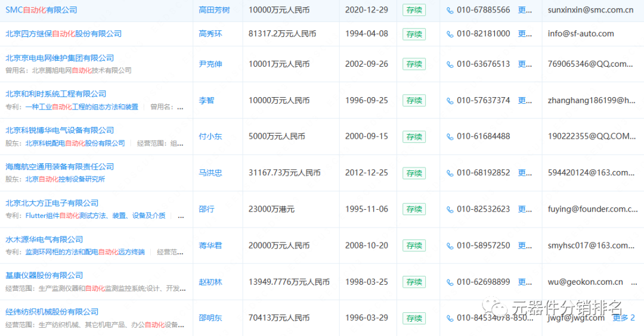Select email sunxinxin@smc.com.cn
This screenshot has height=336, width=644.
pos(590,10)
